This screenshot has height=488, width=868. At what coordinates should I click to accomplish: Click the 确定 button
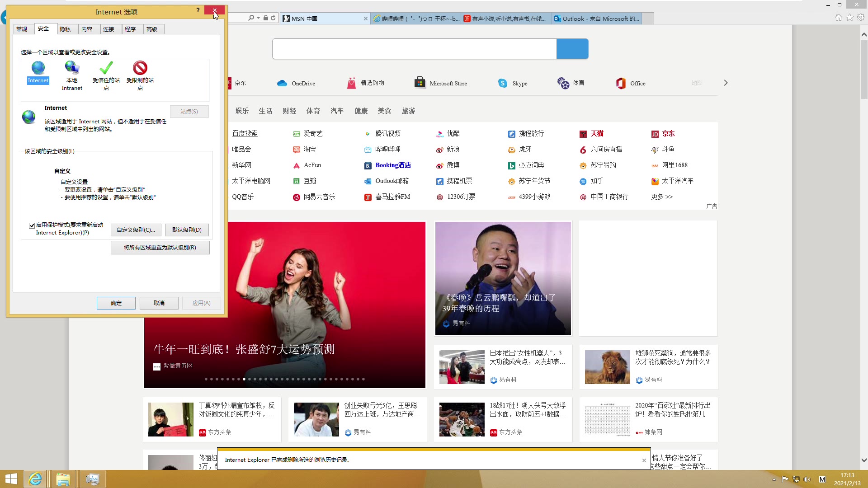click(116, 303)
